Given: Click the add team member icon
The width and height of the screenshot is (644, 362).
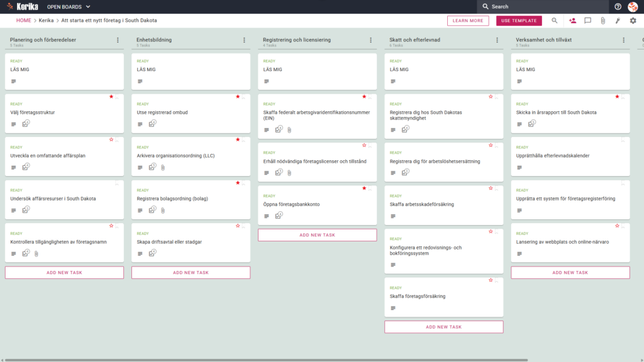Looking at the screenshot, I should pyautogui.click(x=572, y=21).
